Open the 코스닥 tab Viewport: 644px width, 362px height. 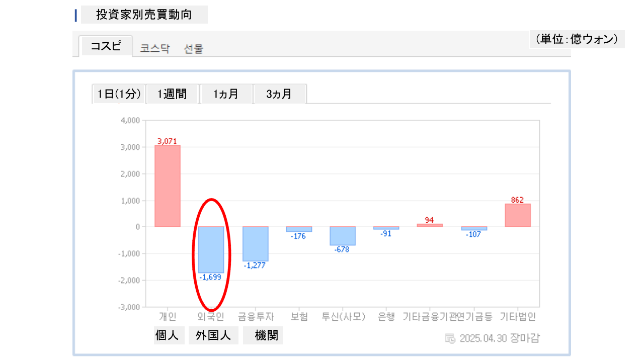154,49
